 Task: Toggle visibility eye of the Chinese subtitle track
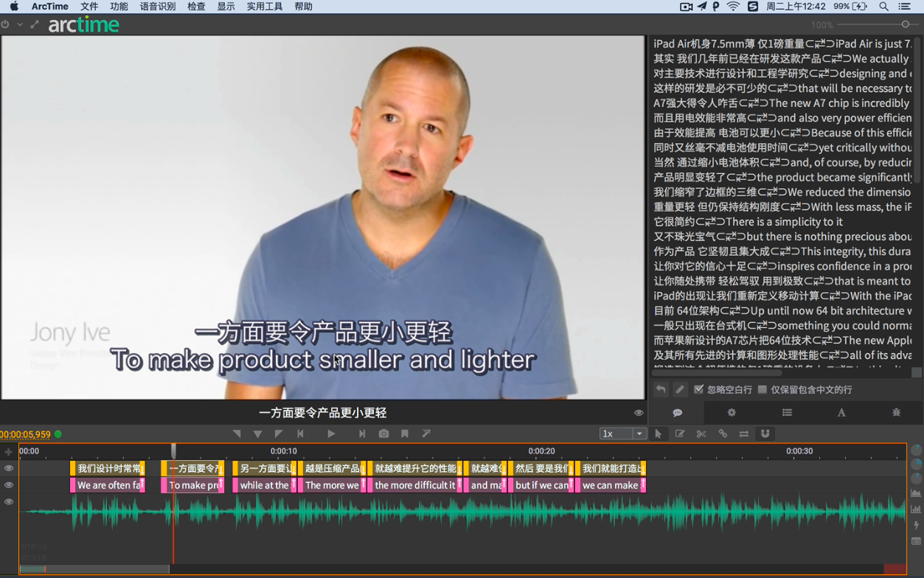click(9, 468)
